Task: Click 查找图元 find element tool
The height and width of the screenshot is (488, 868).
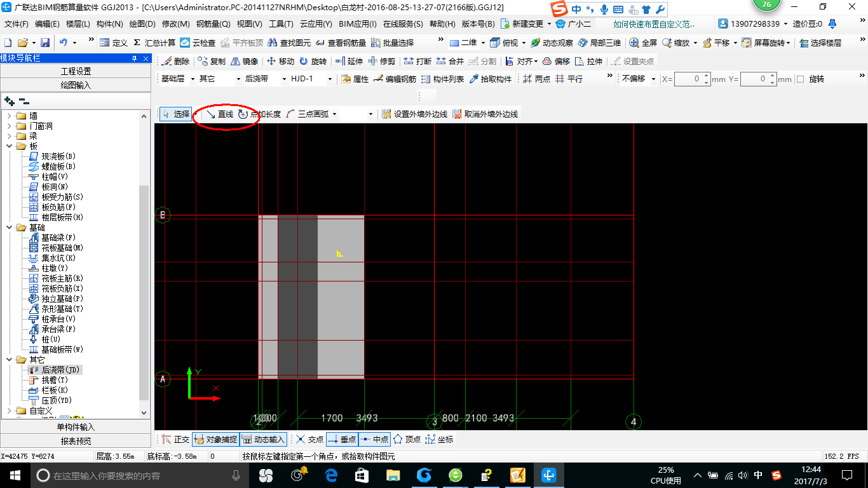Action: click(289, 43)
